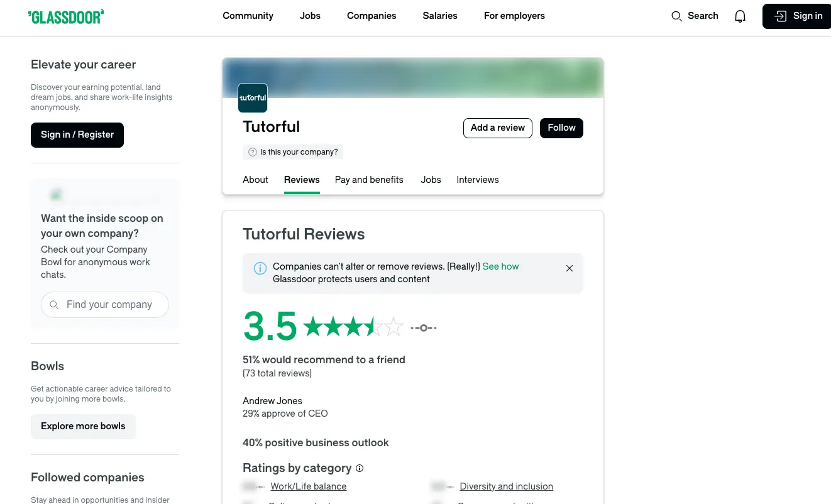This screenshot has height=504, width=831.
Task: Switch to Pay and benefits tab
Action: 369,180
